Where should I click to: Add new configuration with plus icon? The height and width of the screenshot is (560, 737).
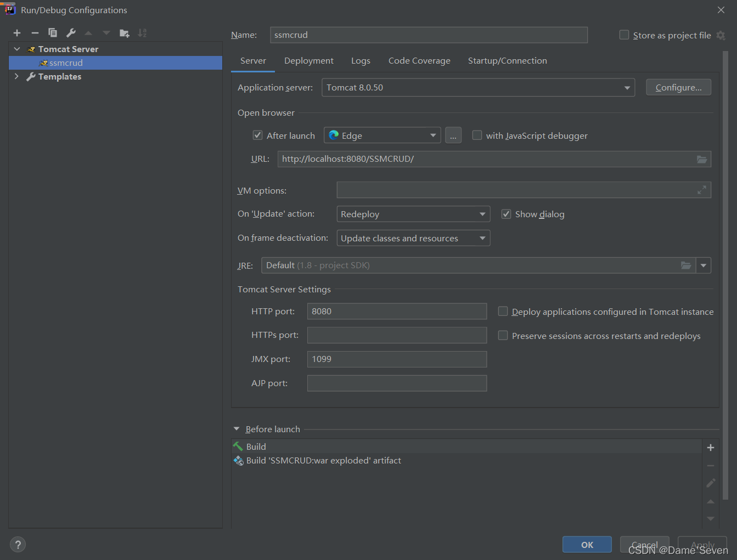17,33
